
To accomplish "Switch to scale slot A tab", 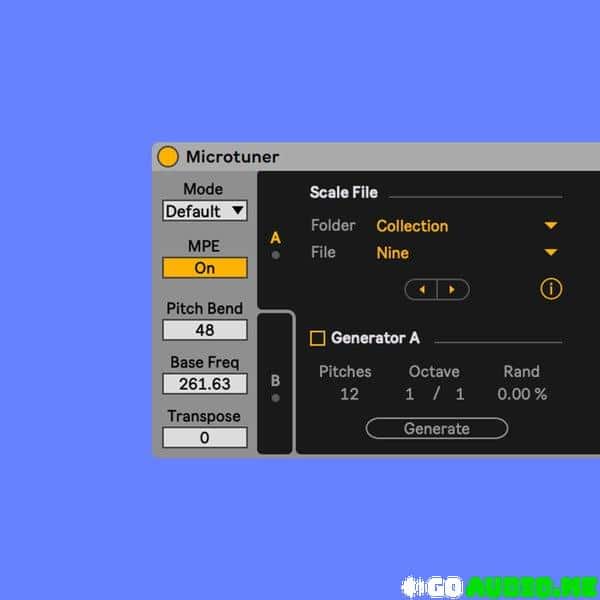I will pyautogui.click(x=276, y=242).
